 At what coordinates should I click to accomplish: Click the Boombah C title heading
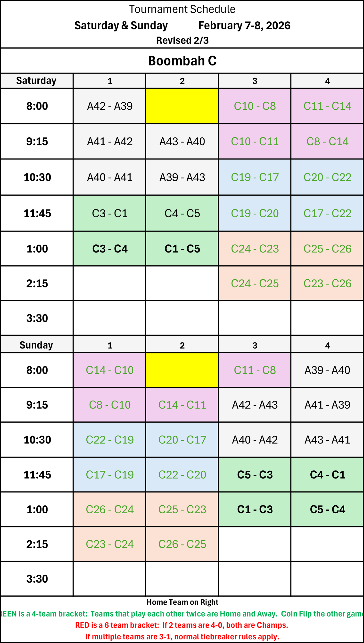(182, 61)
